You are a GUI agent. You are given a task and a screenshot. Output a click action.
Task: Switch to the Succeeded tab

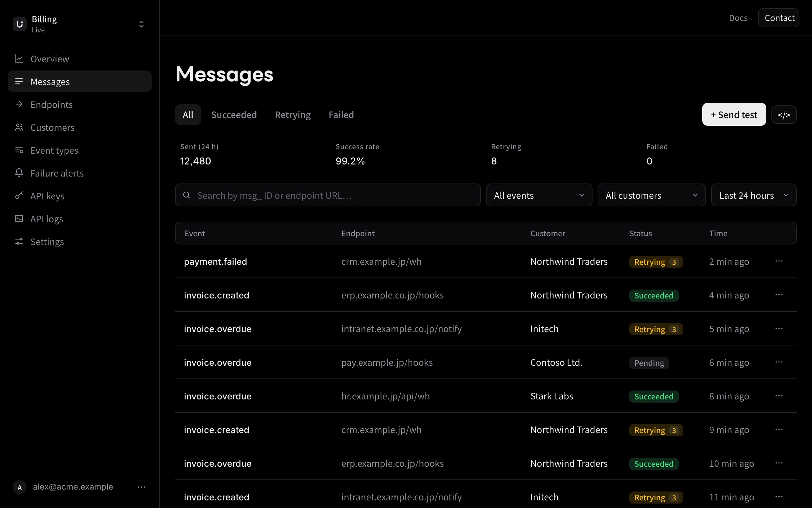234,115
